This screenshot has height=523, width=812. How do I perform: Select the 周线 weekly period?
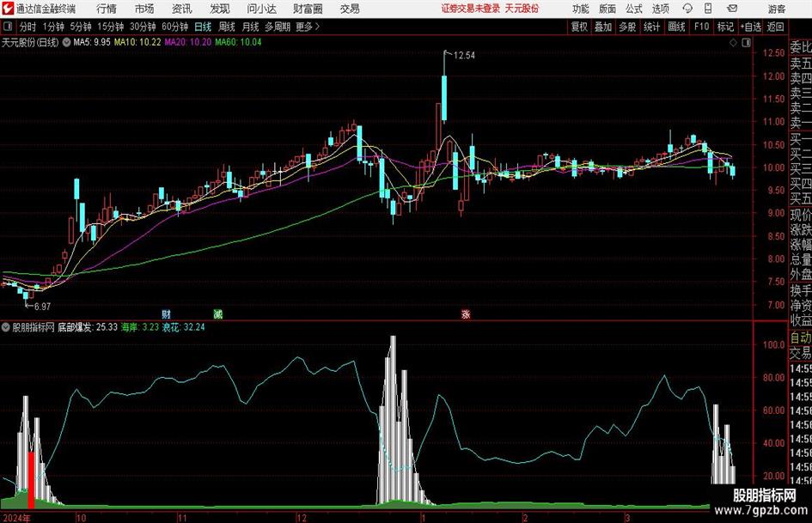coord(226,27)
